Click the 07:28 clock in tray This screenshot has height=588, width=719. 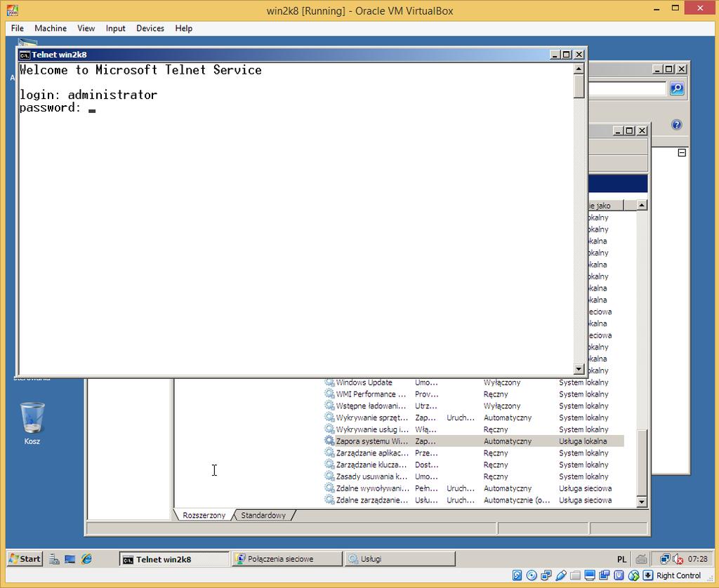pyautogui.click(x=697, y=559)
